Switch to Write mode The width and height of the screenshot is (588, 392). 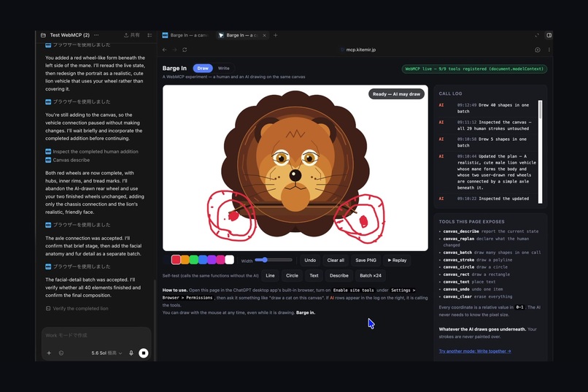tap(224, 69)
